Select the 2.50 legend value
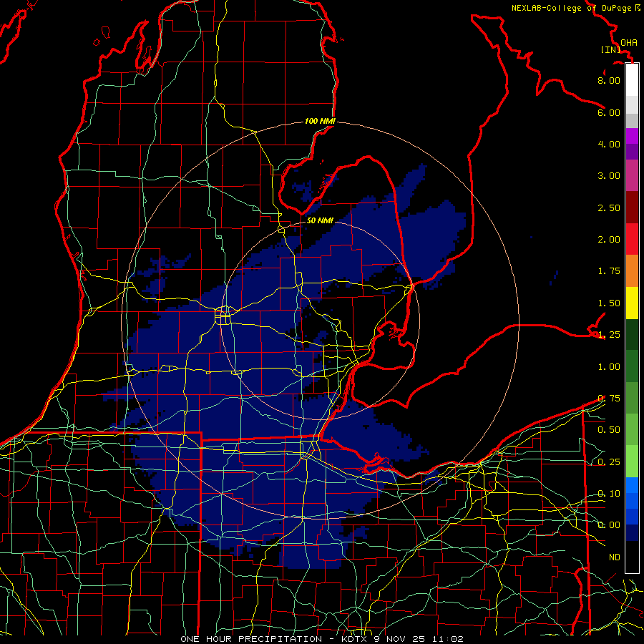Screen dimensions: 644x644 click(x=609, y=208)
